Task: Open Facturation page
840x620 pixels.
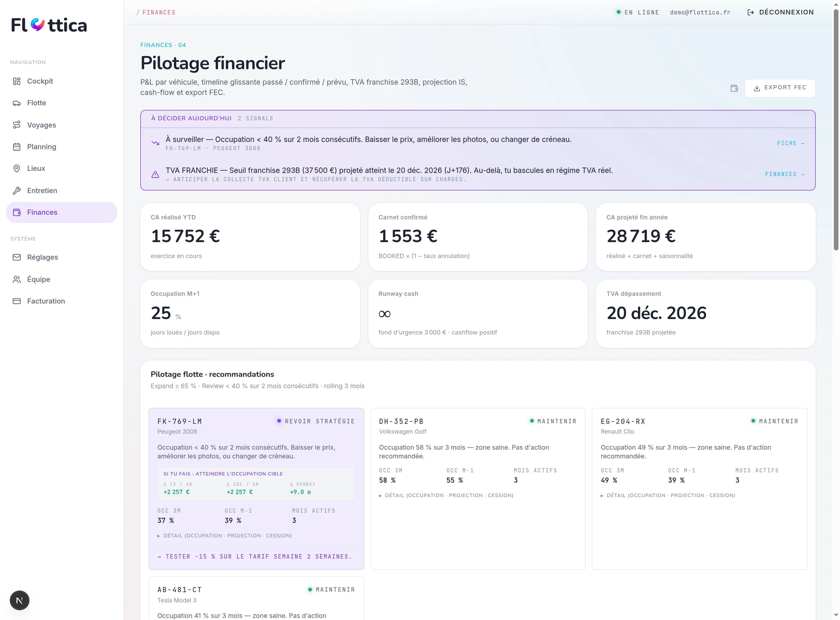Action: pyautogui.click(x=61, y=301)
